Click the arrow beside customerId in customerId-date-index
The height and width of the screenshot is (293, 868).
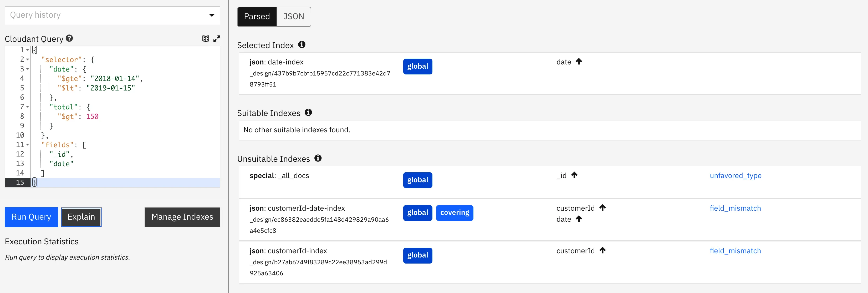(x=603, y=208)
